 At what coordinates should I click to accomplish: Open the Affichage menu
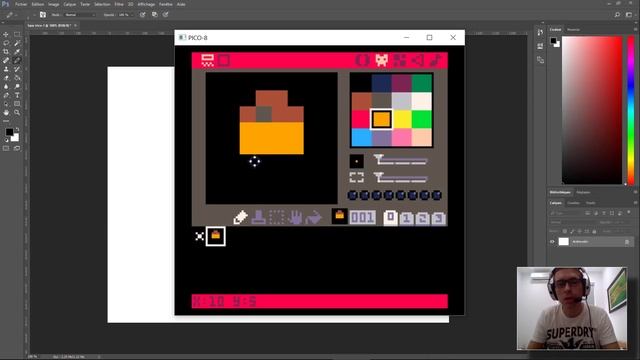coord(146,4)
